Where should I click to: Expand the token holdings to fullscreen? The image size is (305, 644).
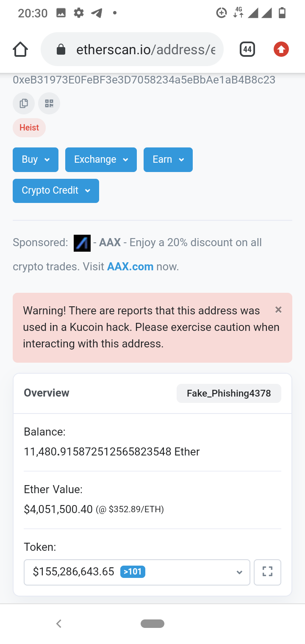(x=267, y=572)
